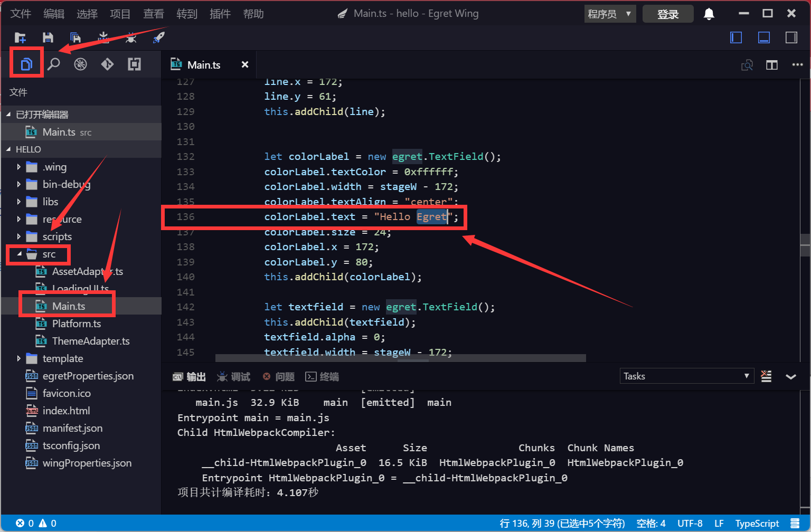The height and width of the screenshot is (532, 811).
Task: Switch to the 问题 panel tab
Action: pos(278,376)
